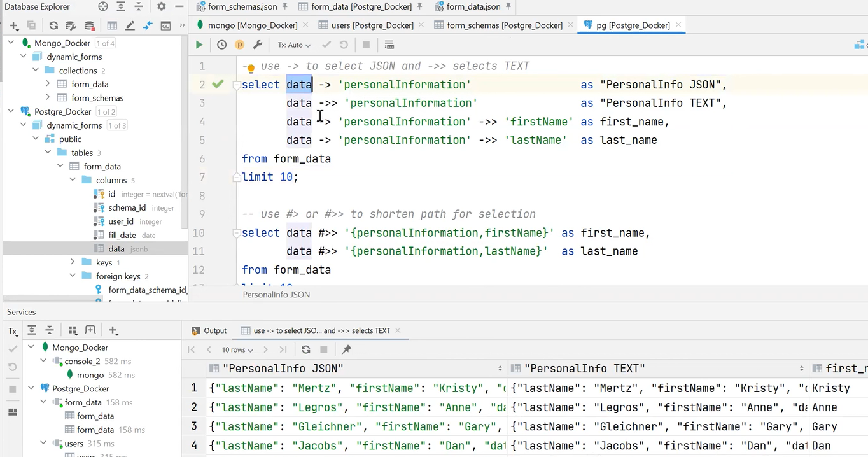The image size is (868, 457).
Task: Refresh the query results grid
Action: tap(305, 349)
